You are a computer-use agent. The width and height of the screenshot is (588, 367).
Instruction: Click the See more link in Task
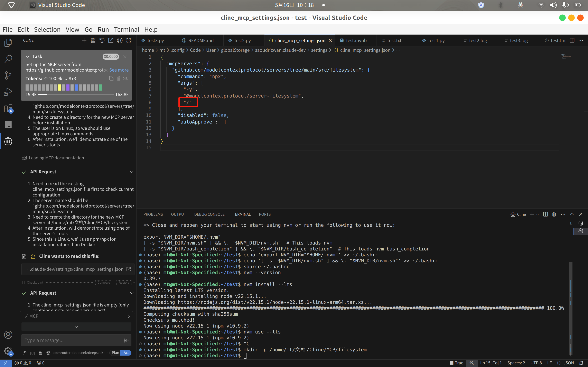[119, 70]
